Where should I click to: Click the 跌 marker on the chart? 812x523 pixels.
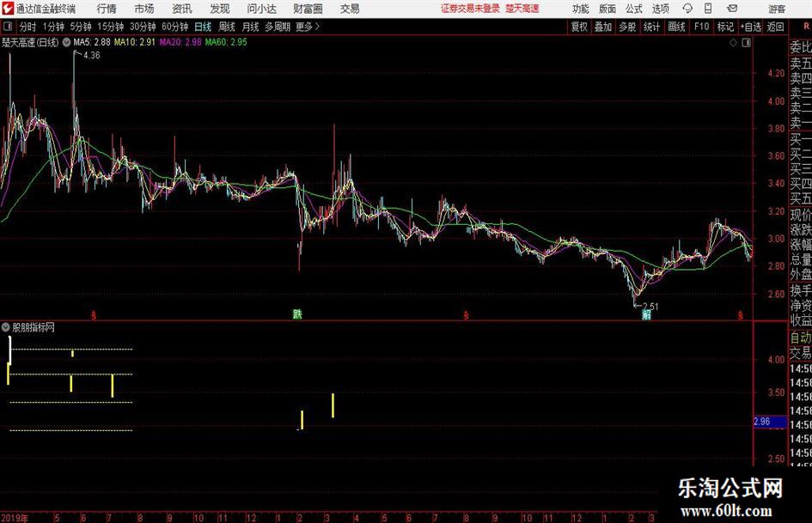pyautogui.click(x=297, y=313)
